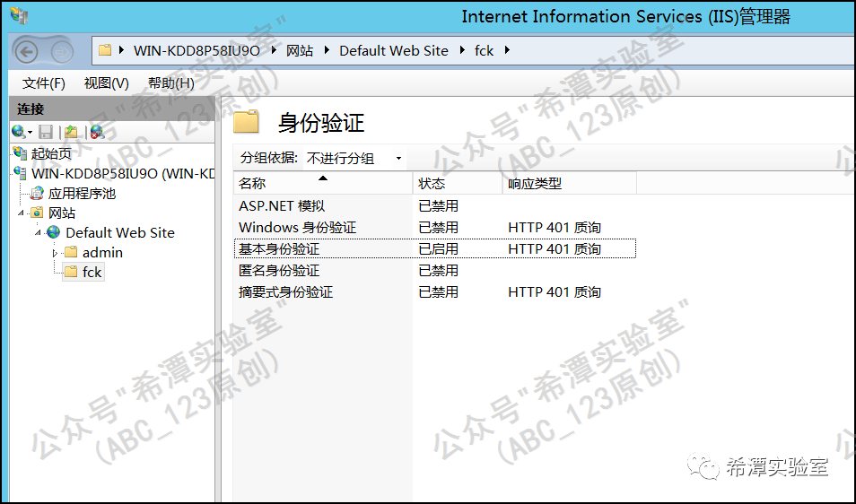Select the fck folder in the tree

(x=92, y=272)
